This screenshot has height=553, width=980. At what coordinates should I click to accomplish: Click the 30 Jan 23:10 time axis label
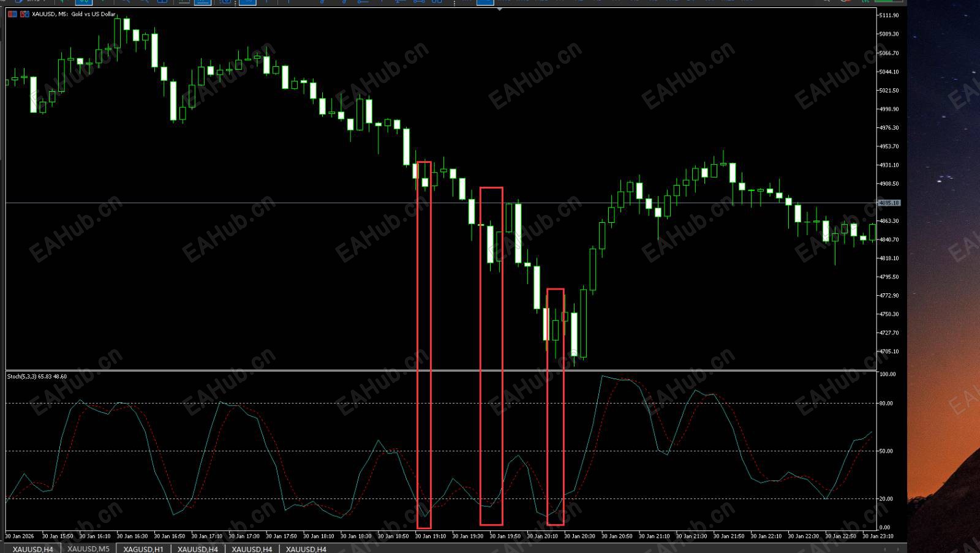[x=878, y=536]
